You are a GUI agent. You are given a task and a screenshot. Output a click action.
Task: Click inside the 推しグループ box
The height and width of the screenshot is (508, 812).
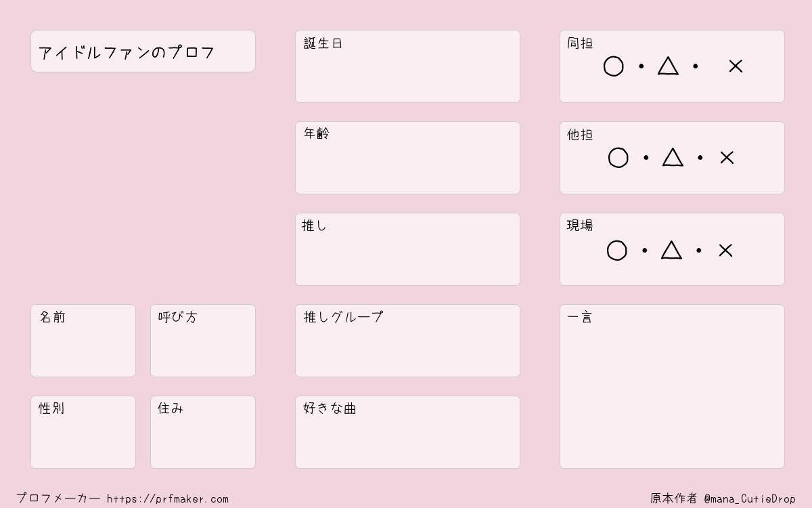tap(407, 341)
